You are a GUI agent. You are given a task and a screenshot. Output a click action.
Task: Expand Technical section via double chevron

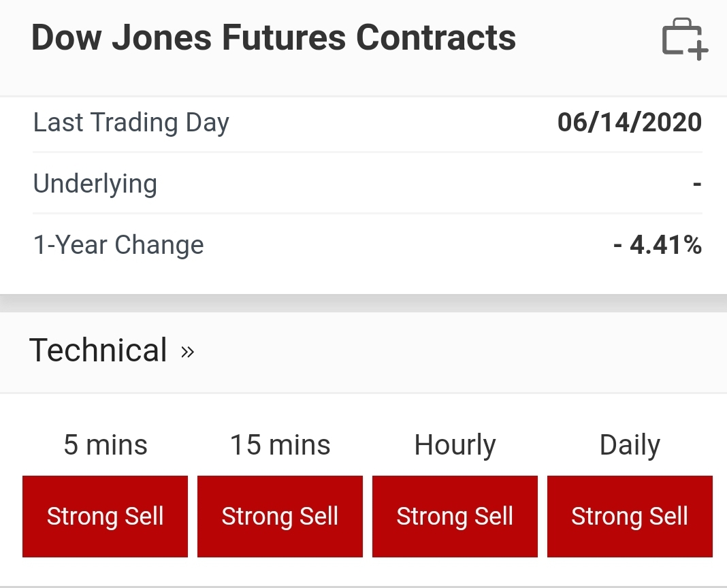tap(187, 352)
